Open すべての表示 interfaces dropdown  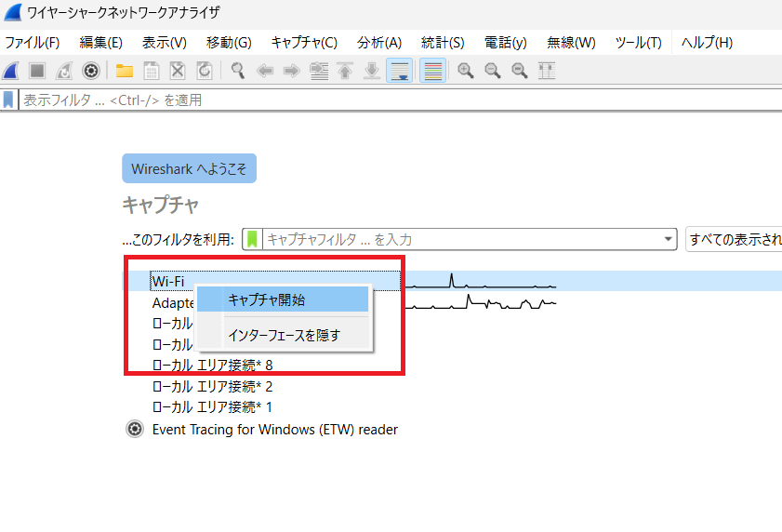click(734, 240)
